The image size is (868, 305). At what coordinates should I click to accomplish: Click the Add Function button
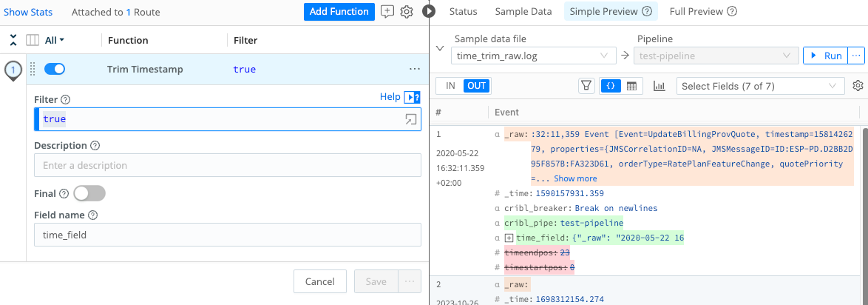(339, 12)
